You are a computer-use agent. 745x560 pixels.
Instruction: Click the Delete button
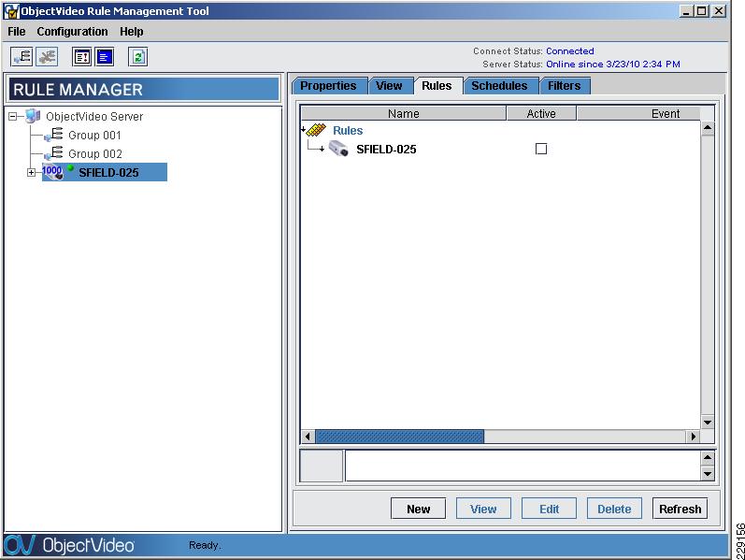(x=614, y=509)
